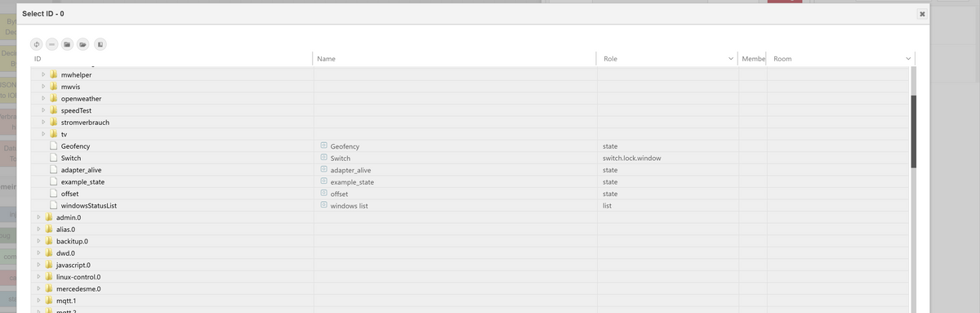Expand the admin.0 node
Viewport: 980px width, 313px height.
[38, 217]
